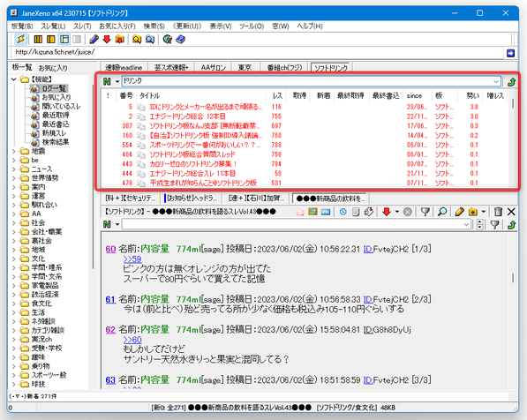Collapse the 【機能】 folder in the board tree
The height and width of the screenshot is (420, 527).
pyautogui.click(x=14, y=79)
